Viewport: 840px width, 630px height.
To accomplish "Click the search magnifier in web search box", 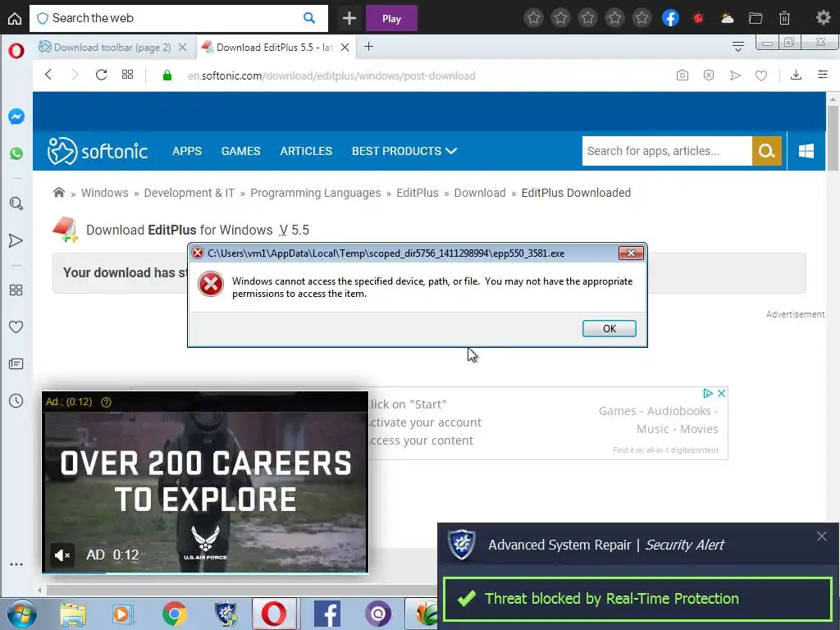I will click(309, 18).
